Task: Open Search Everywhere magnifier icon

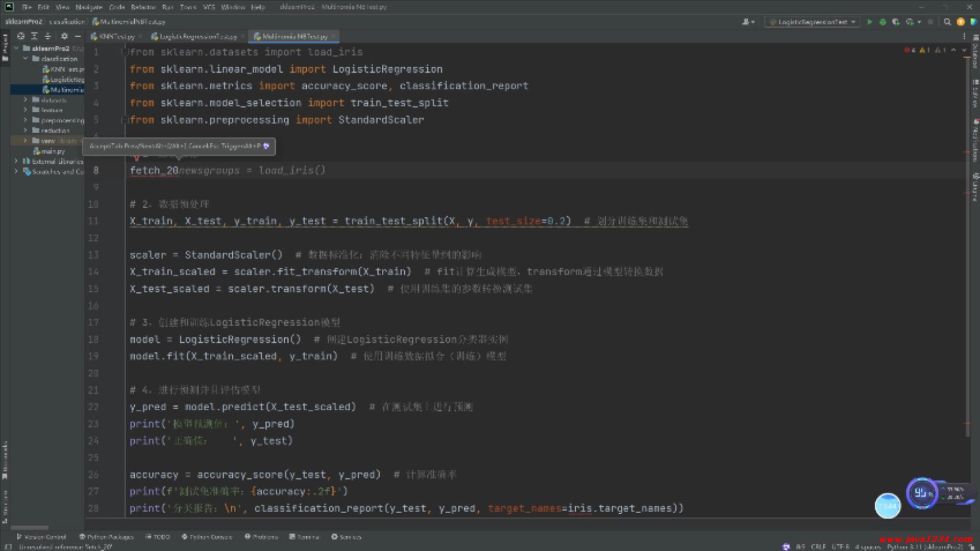Action: [x=947, y=22]
